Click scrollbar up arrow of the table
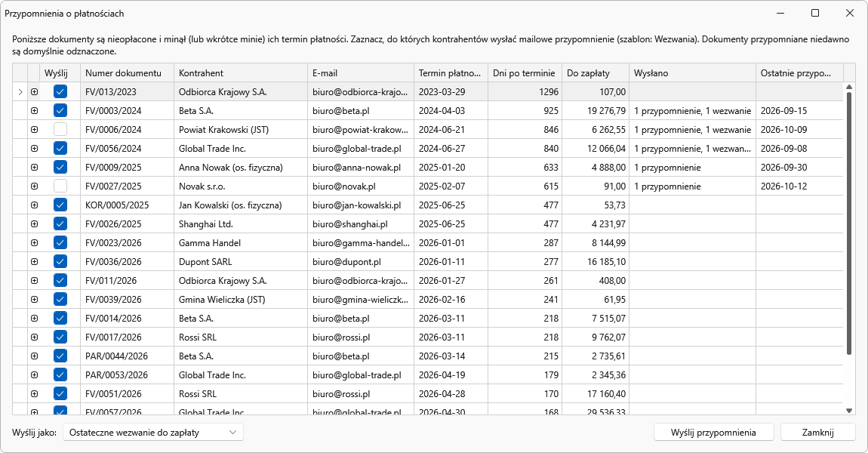The width and height of the screenshot is (868, 453). [849, 88]
